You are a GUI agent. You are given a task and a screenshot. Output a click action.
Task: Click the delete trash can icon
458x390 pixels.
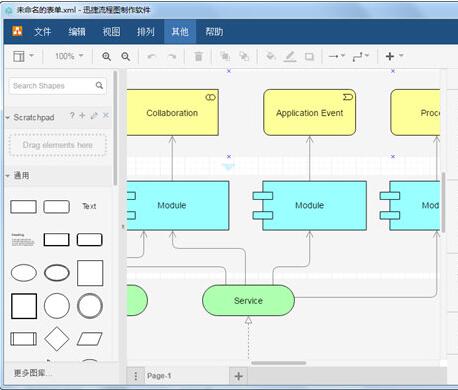(198, 56)
